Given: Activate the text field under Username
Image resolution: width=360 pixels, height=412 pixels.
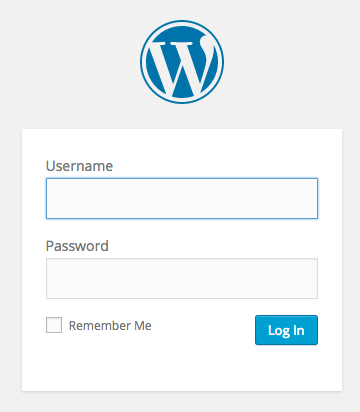Looking at the screenshot, I should (182, 199).
